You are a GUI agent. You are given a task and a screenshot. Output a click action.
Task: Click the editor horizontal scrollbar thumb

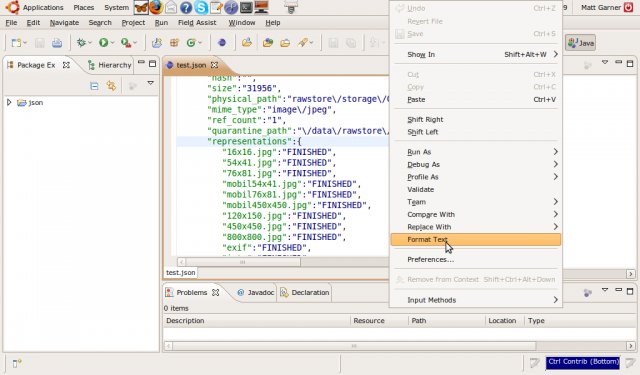point(242,262)
